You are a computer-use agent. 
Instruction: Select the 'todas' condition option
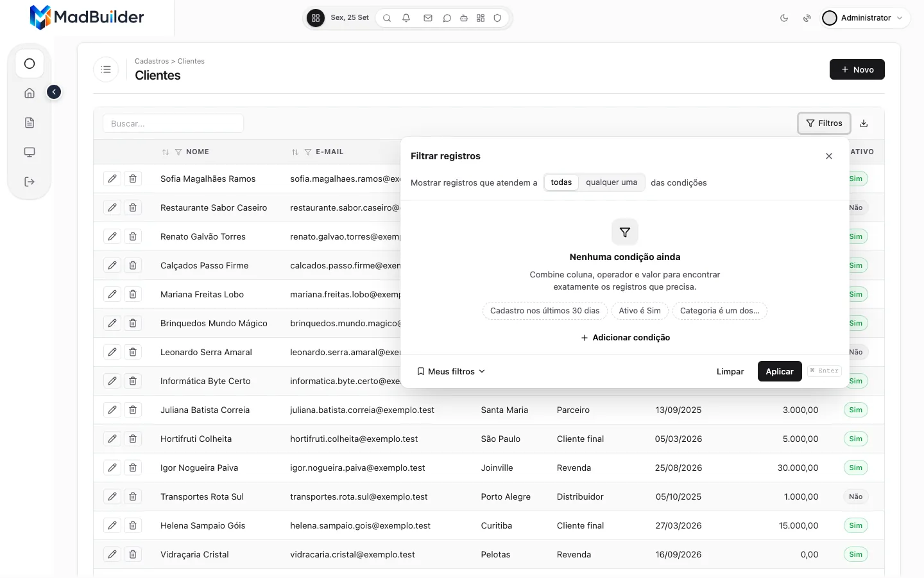point(561,182)
